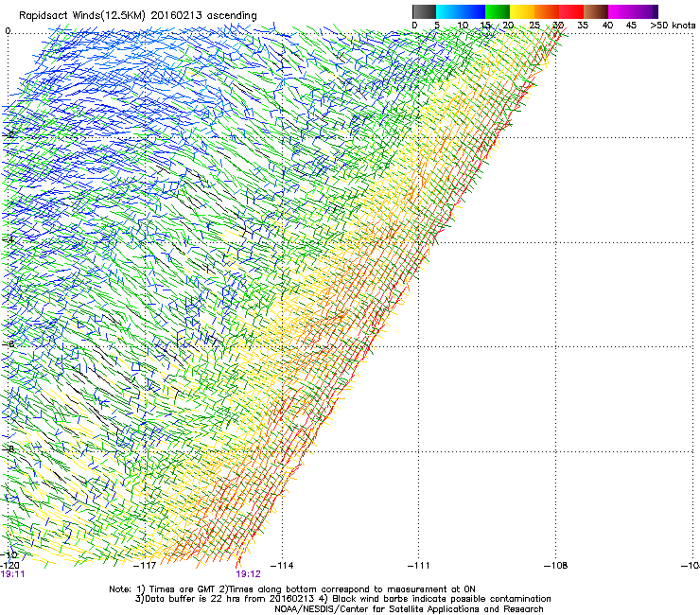Click the '-111' longitude axis label

(x=419, y=566)
